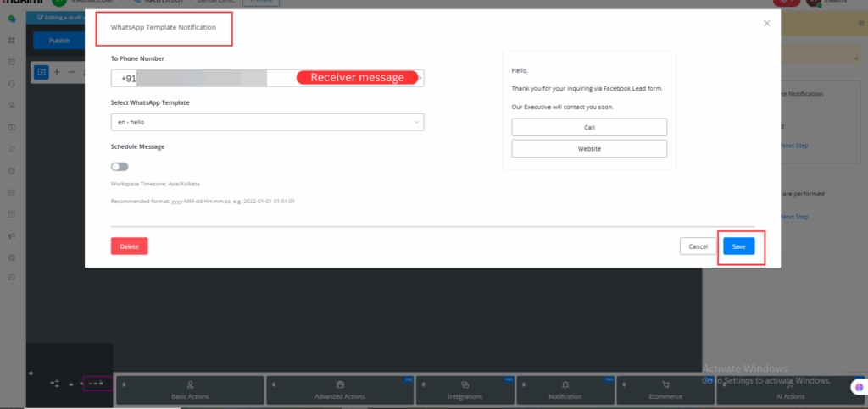The image size is (868, 409).
Task: Switch to the Notification actions tab
Action: 565,390
